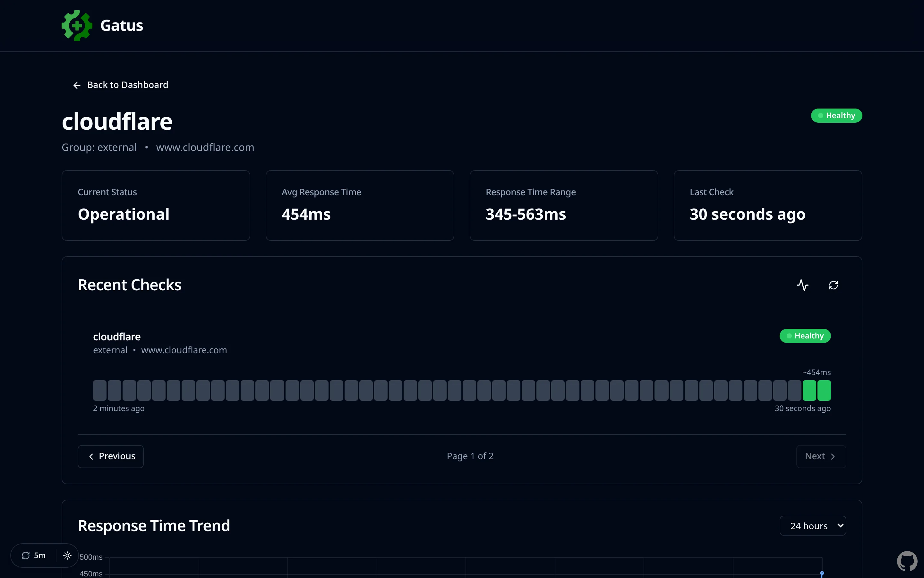This screenshot has height=578, width=924.
Task: Click the 'Avg Response Time' card label
Action: tap(321, 192)
